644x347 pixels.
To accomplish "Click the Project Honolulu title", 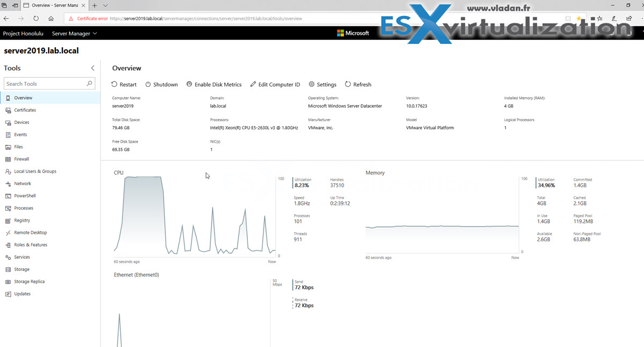I will coord(24,33).
